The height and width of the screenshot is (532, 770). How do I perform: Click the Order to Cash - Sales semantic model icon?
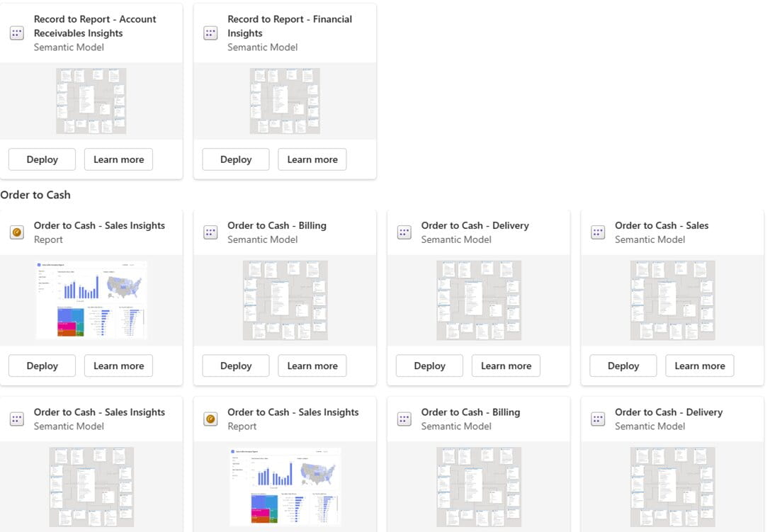pos(598,232)
